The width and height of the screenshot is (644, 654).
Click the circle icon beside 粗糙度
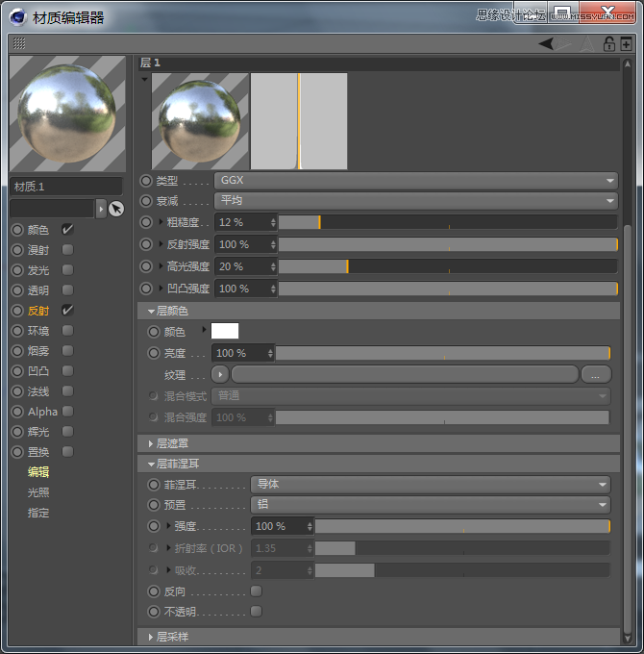click(x=146, y=222)
